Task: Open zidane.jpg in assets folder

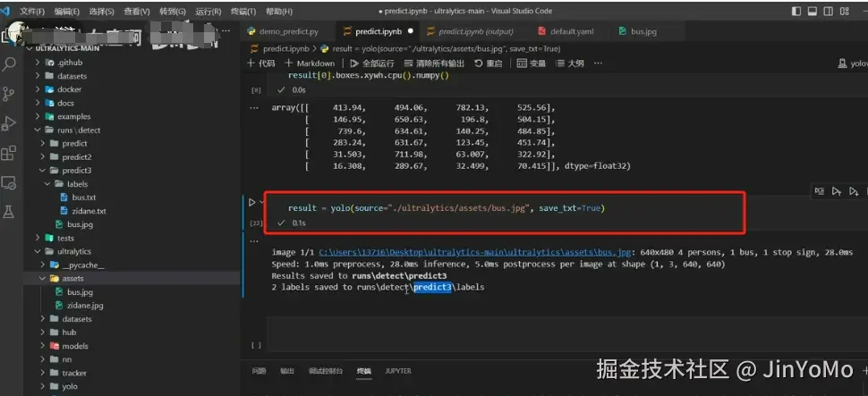Action: [85, 306]
